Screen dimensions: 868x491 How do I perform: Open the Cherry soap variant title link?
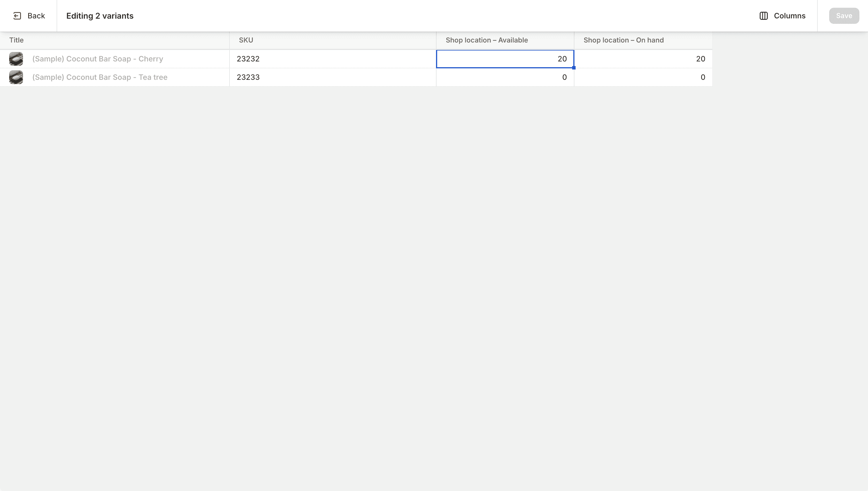tap(97, 59)
